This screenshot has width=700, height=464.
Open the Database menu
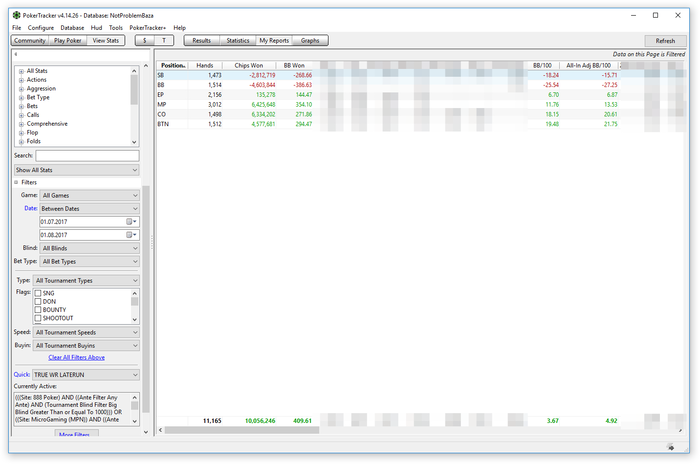[x=72, y=28]
